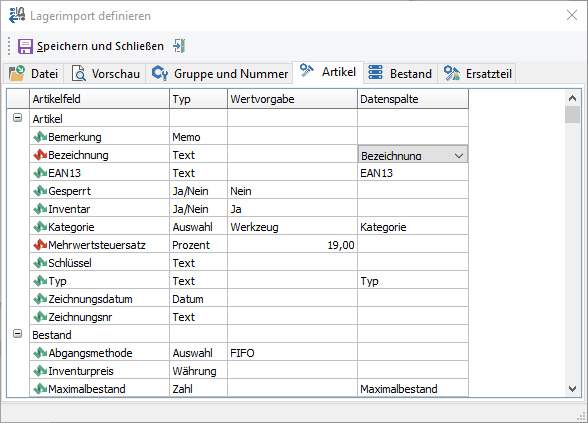
Task: Click the vertical scrollbar thumb
Action: (572, 115)
